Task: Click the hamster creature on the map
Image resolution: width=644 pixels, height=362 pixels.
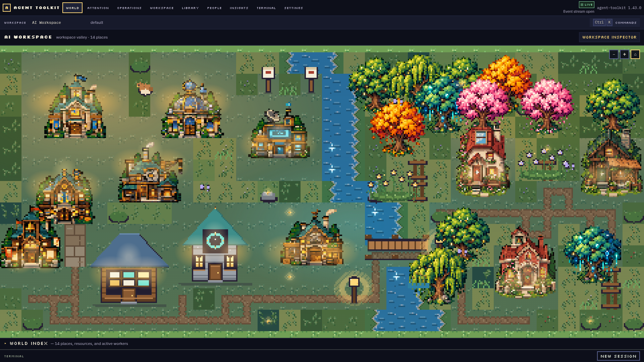Action: click(145, 89)
